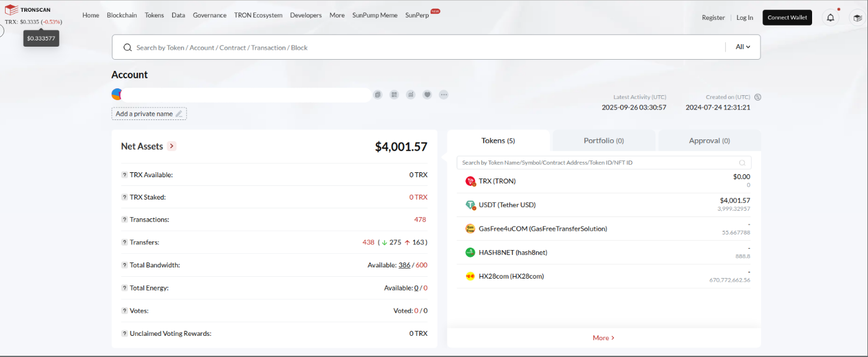Switch to the Portfolio (0) tab
Viewport: 868px width, 357px height.
click(x=604, y=141)
